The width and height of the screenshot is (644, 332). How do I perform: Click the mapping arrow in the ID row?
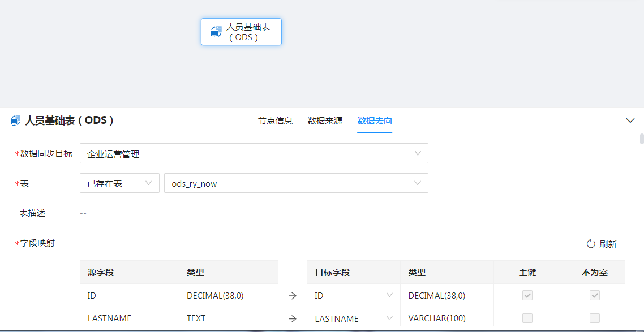[293, 295]
